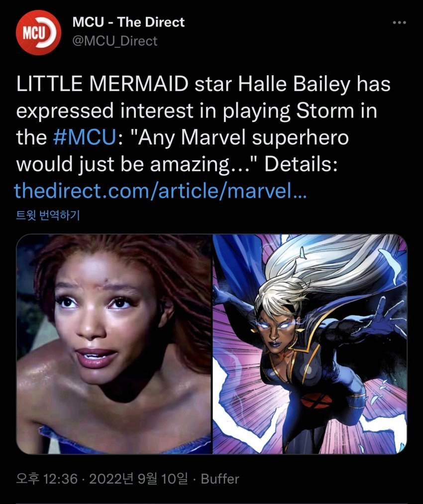
Task: Tap the Korean translate tweet link
Action: [48, 215]
